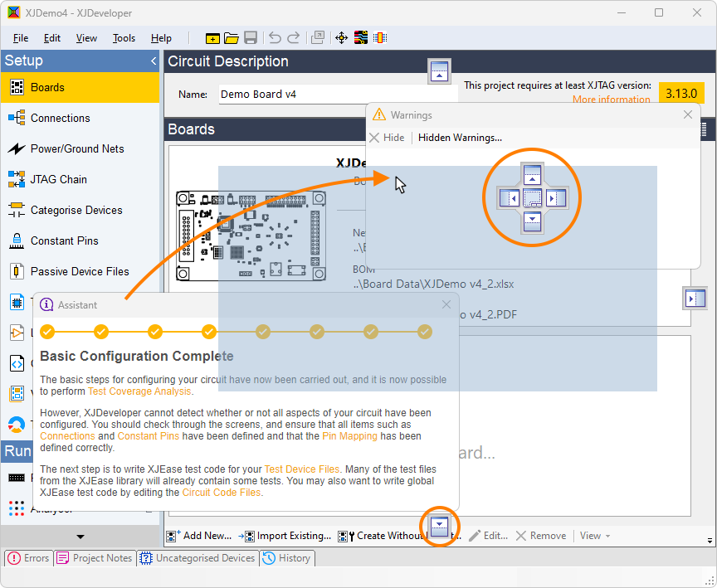Dock panel to right edge indicator

695,298
